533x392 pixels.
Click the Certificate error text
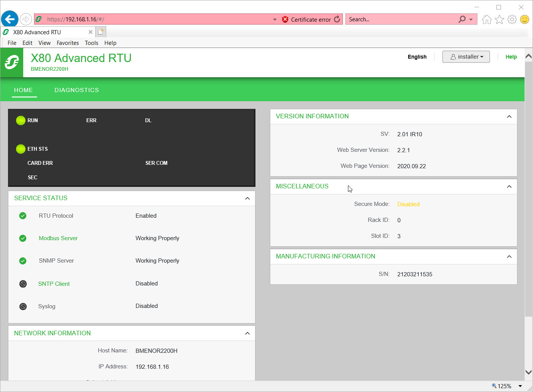(311, 19)
